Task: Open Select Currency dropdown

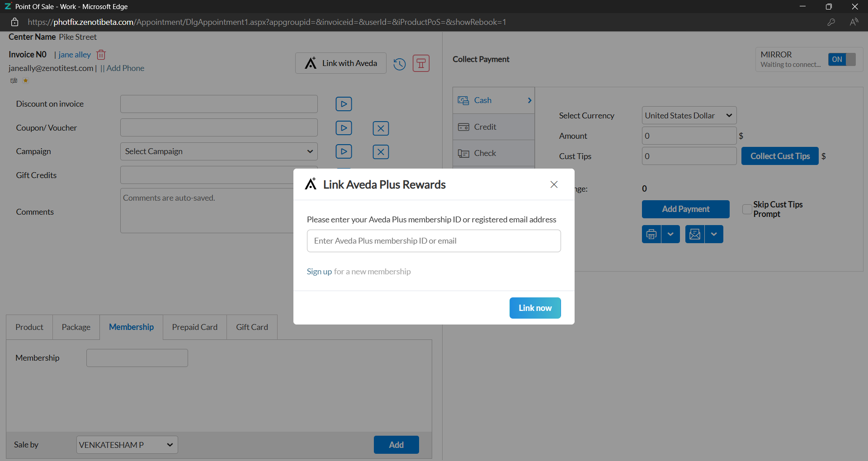Action: pyautogui.click(x=689, y=116)
